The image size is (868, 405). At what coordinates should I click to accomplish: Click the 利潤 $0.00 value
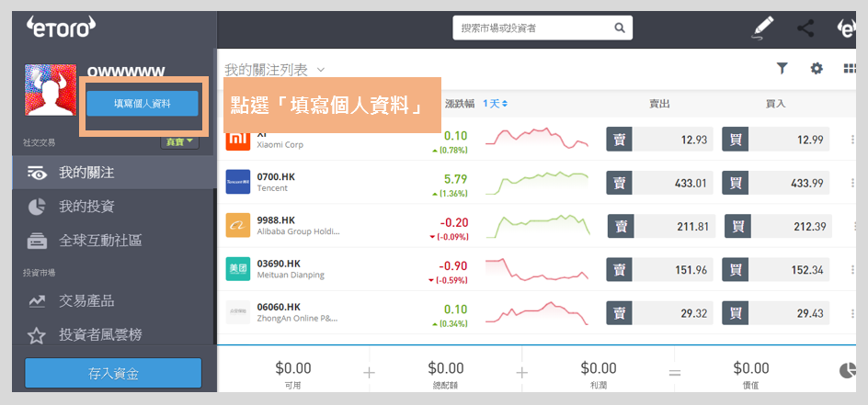click(599, 373)
